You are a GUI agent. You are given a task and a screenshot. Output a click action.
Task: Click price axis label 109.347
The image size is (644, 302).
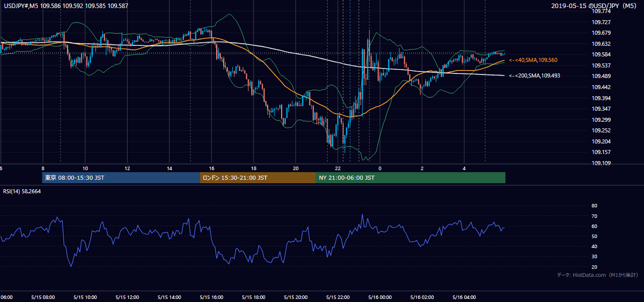point(601,109)
